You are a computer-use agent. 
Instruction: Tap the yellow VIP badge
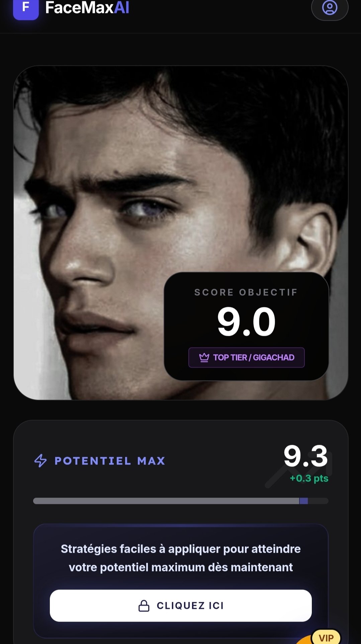point(326,638)
